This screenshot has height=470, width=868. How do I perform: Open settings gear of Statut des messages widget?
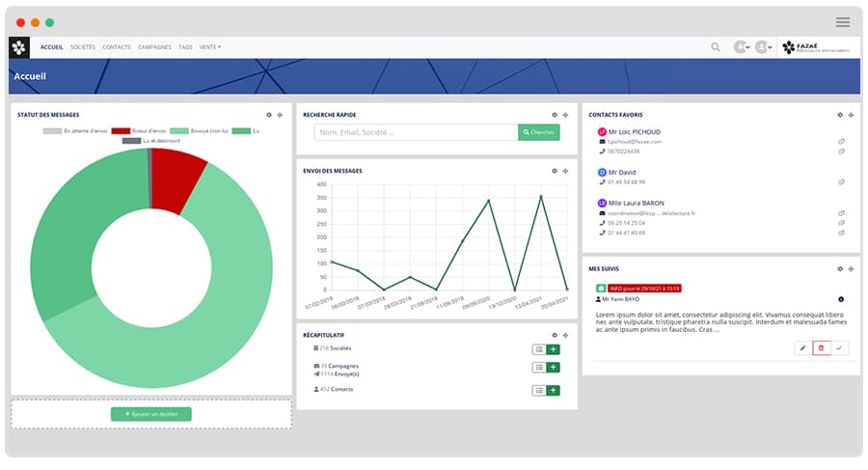point(269,115)
